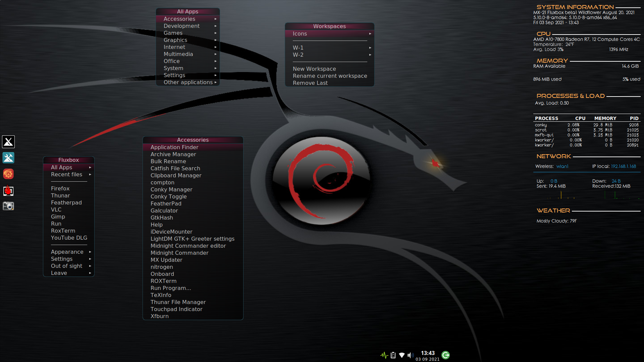Open GtkHash
This screenshot has height=362, width=644.
[x=193, y=218]
